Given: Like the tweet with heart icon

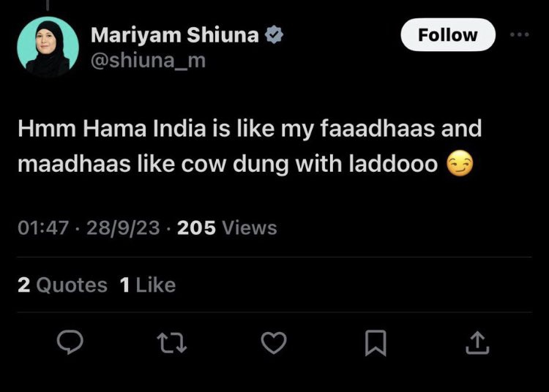Looking at the screenshot, I should [274, 342].
